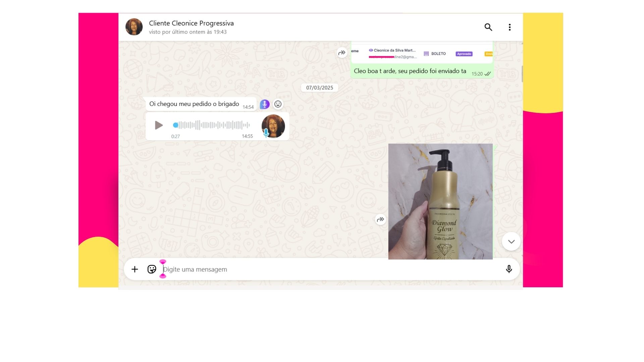Viewport: 644px width, 362px height.
Task: Select the 'Aprovado' badge in the order screenshot
Action: pyautogui.click(x=464, y=54)
